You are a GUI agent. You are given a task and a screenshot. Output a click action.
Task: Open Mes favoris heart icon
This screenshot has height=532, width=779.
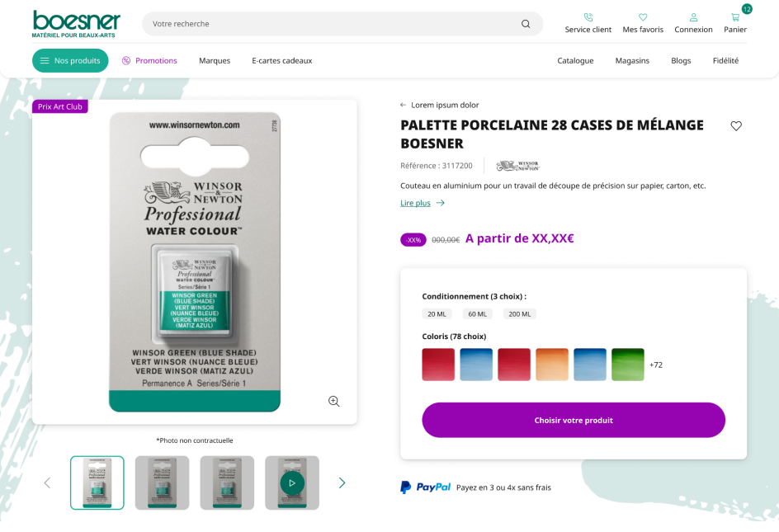coord(643,17)
